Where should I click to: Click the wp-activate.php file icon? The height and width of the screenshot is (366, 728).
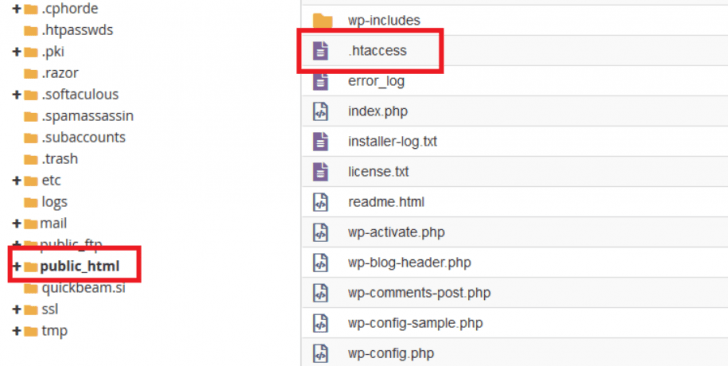[320, 232]
